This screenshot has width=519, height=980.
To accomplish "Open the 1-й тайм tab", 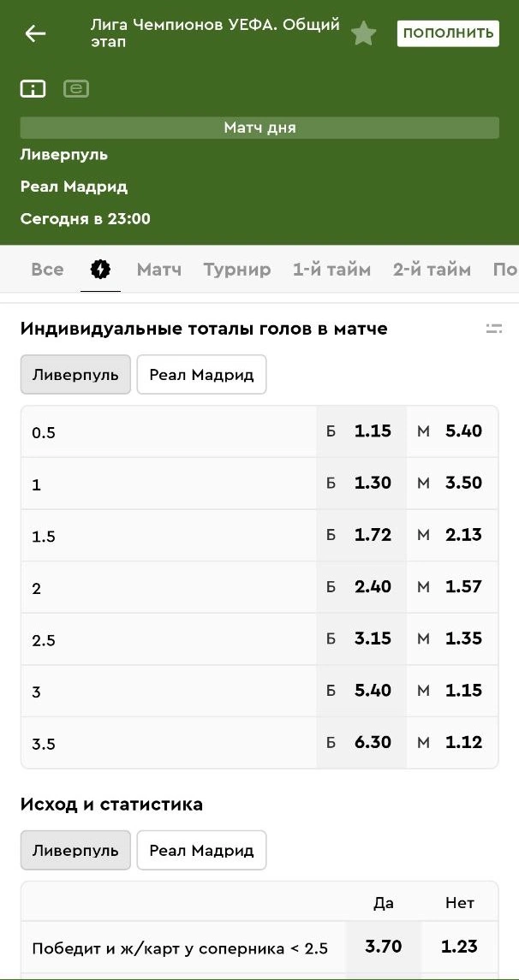I will point(331,270).
